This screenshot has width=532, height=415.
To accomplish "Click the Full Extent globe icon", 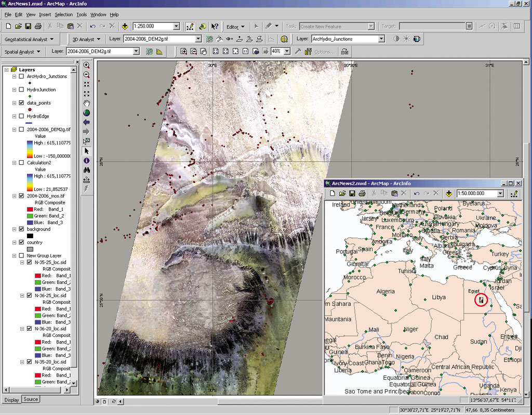I will click(86, 112).
